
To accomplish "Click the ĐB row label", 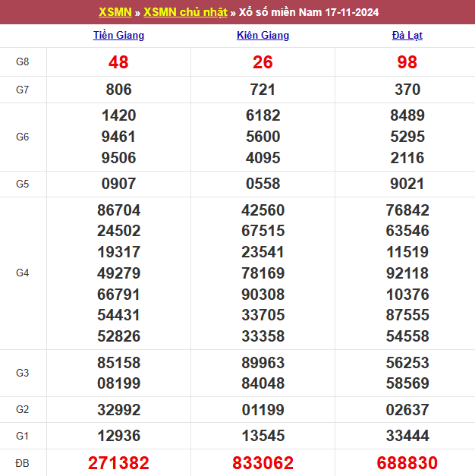I will [x=23, y=462].
